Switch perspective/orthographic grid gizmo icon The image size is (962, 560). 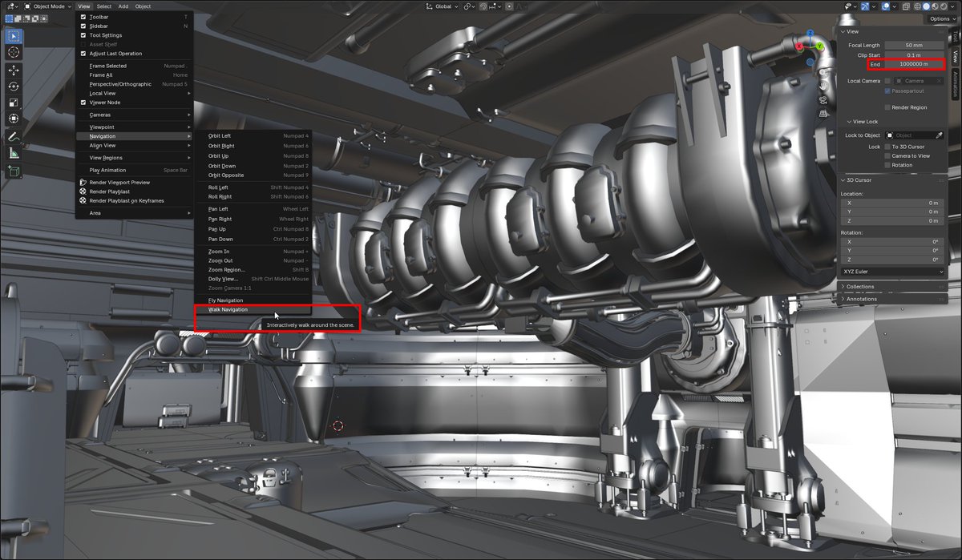[x=823, y=114]
